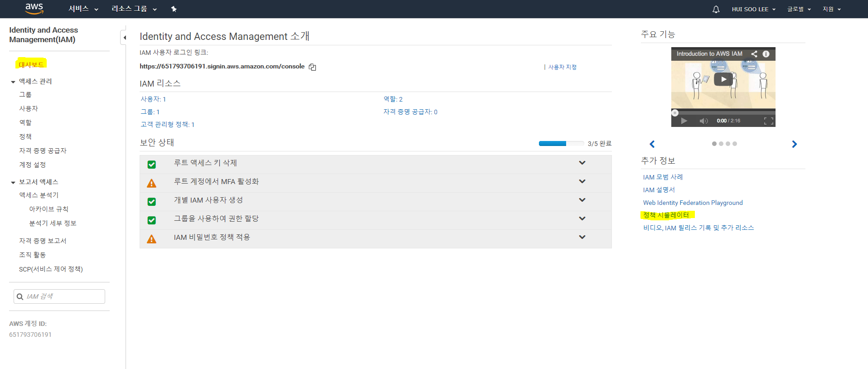Click green check icon for group permissions row
This screenshot has height=369, width=868.
(152, 220)
